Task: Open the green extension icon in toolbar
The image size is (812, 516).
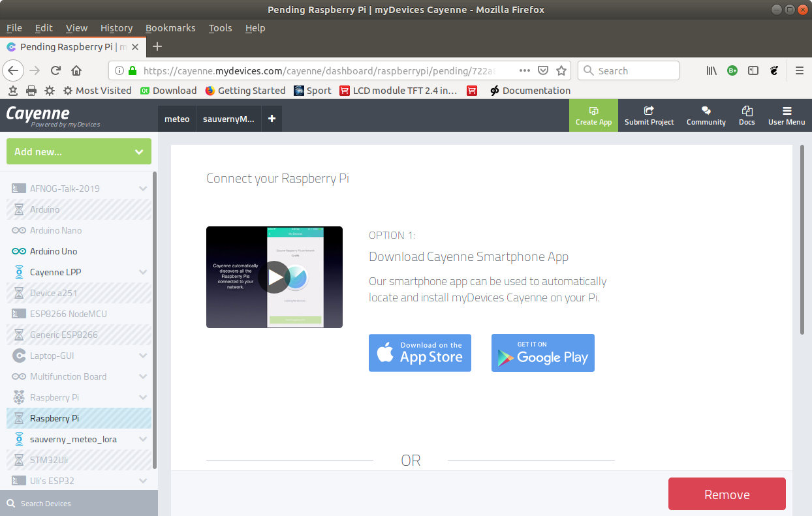Action: pyautogui.click(x=732, y=70)
